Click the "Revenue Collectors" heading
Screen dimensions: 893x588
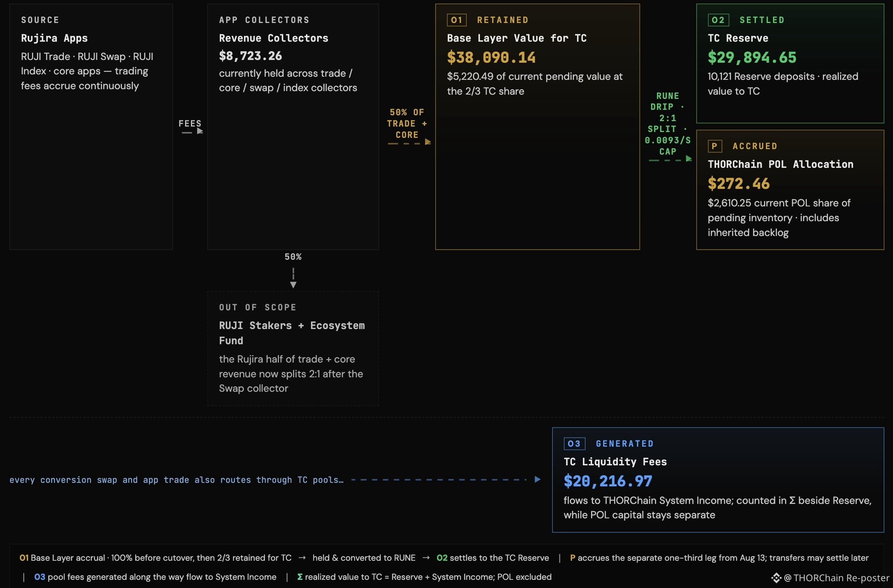[x=274, y=38]
